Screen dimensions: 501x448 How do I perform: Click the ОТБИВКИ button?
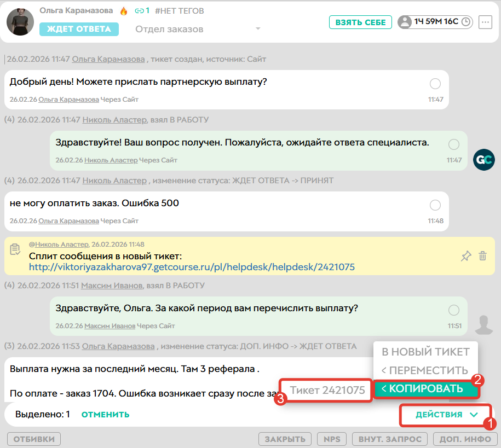click(x=34, y=439)
